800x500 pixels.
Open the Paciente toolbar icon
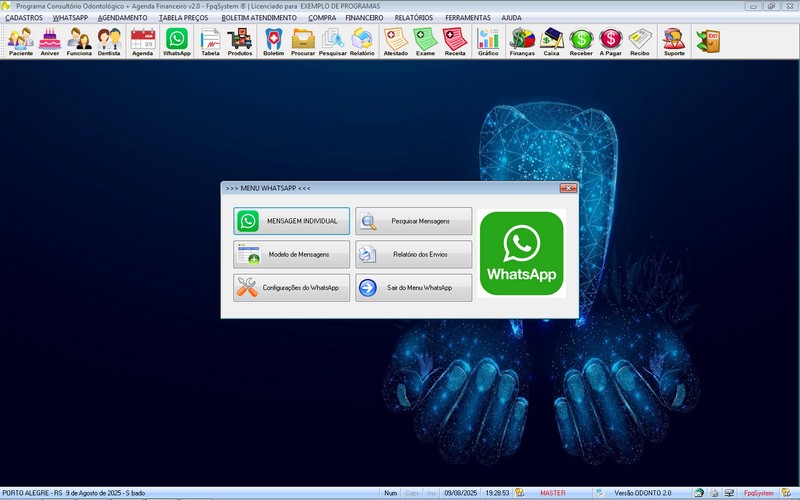(x=20, y=41)
